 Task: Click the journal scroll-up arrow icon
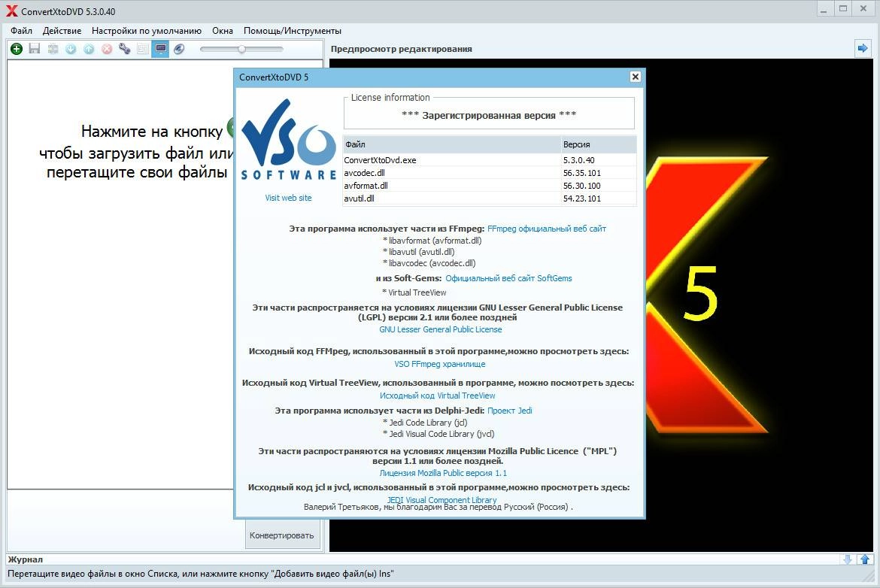(865, 559)
